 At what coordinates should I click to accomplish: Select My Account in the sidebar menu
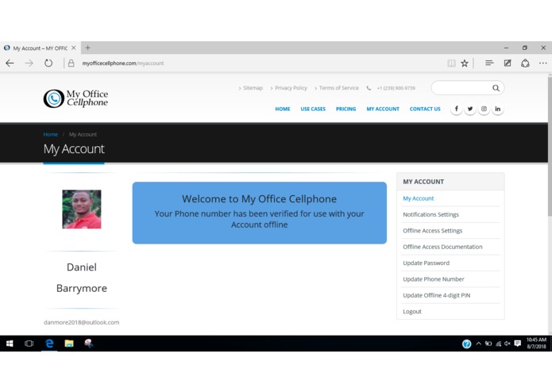(x=419, y=198)
